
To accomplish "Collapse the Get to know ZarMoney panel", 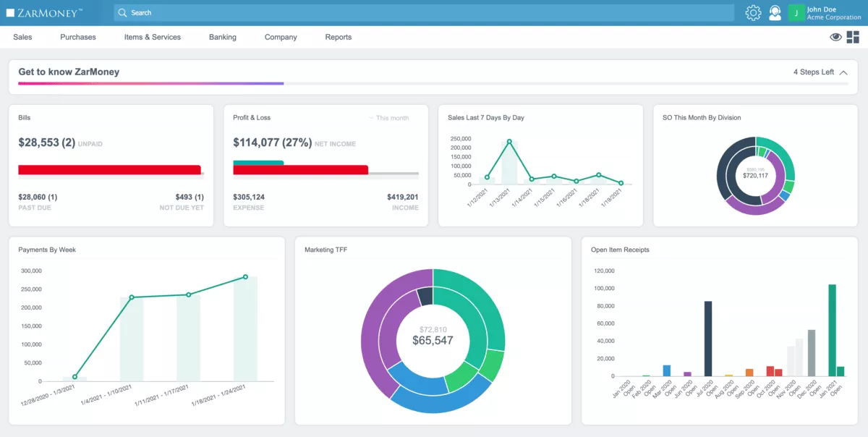I will (843, 72).
